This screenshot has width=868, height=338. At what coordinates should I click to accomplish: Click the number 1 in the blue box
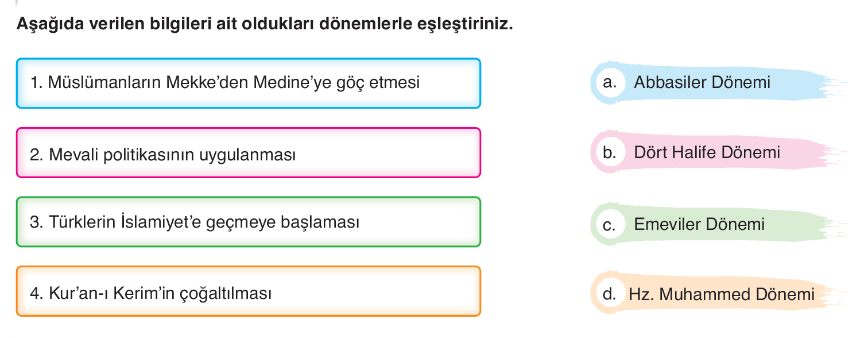click(x=36, y=83)
